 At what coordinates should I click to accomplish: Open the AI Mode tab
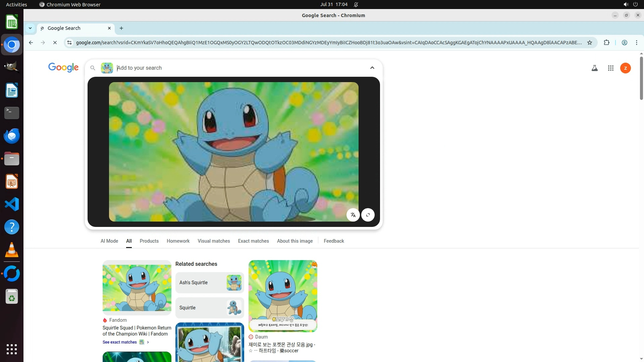[x=109, y=241]
